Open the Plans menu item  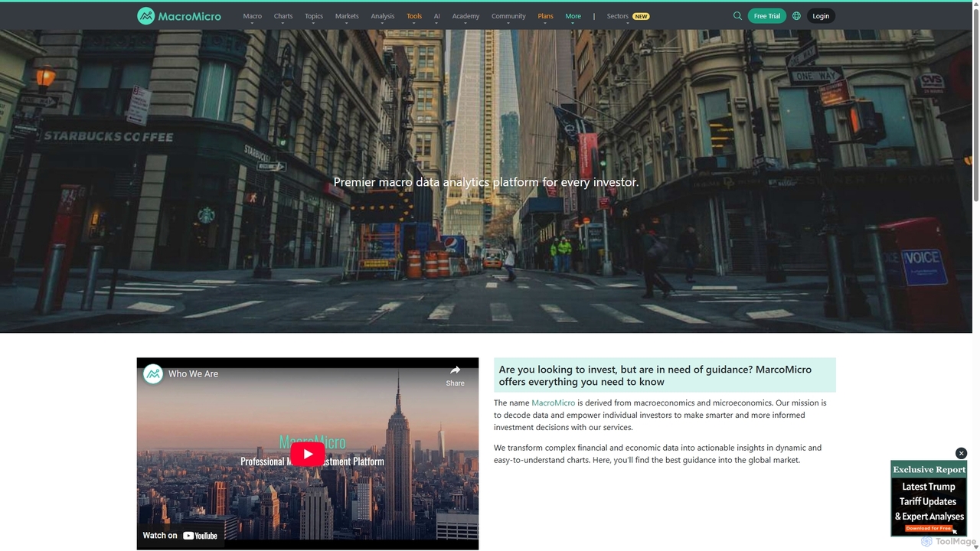[545, 16]
